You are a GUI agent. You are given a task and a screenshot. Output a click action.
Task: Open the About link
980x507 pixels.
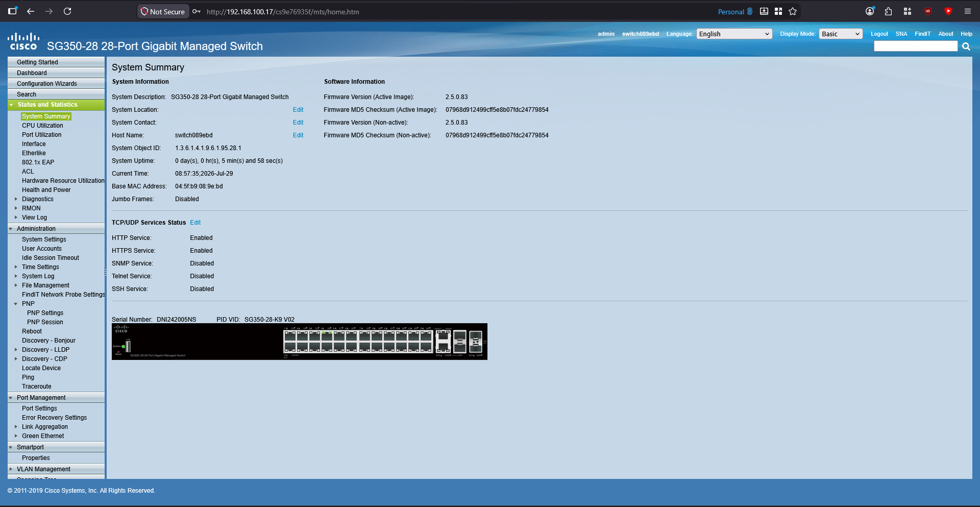click(945, 34)
